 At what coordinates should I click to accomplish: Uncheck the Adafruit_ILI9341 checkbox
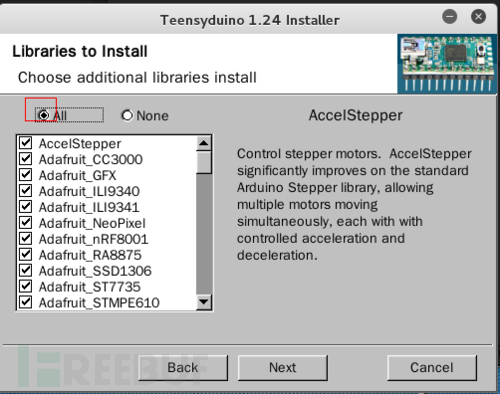tap(26, 207)
